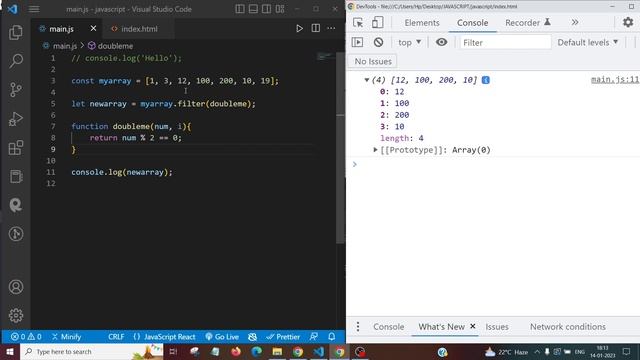This screenshot has width=640, height=360.
Task: Open the Network conditions drawer tab
Action: point(567,327)
